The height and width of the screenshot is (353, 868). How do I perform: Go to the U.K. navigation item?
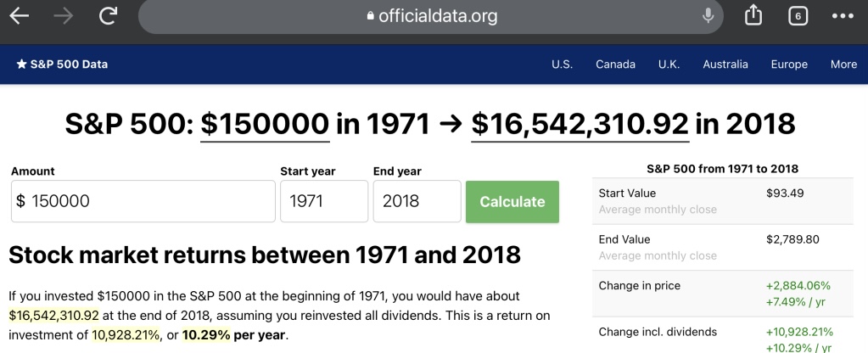(669, 64)
